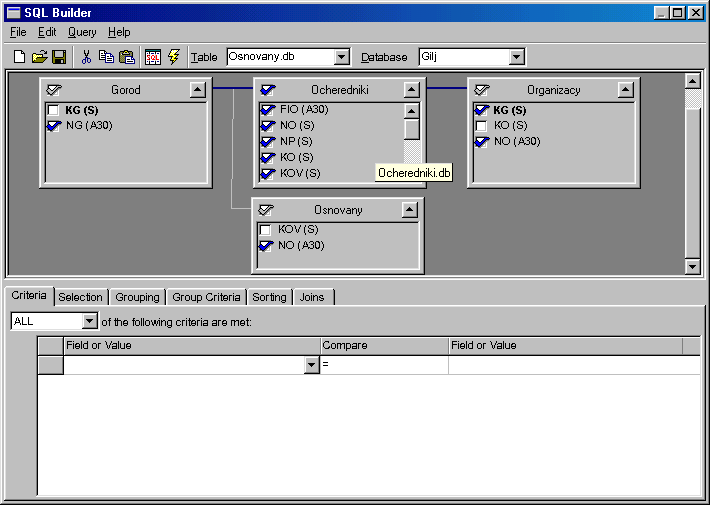Viewport: 710px width, 505px height.
Task: Open the Table dropdown showing Osnovany.db
Action: click(x=342, y=57)
